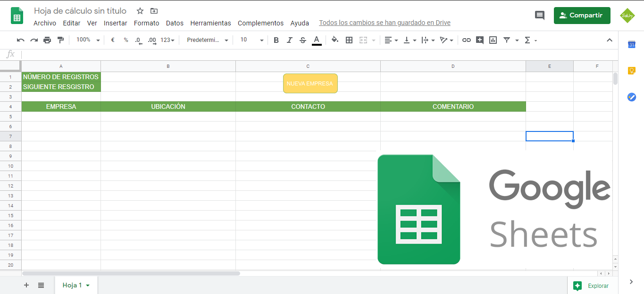Open the Functions sigma menu
This screenshot has height=294, width=644.
click(531, 40)
